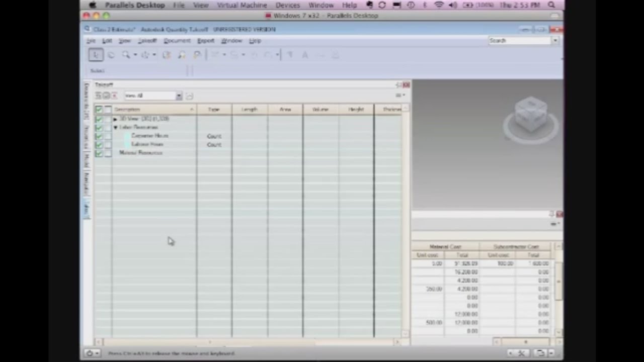
Task: Click the Length column header
Action: coord(250,109)
